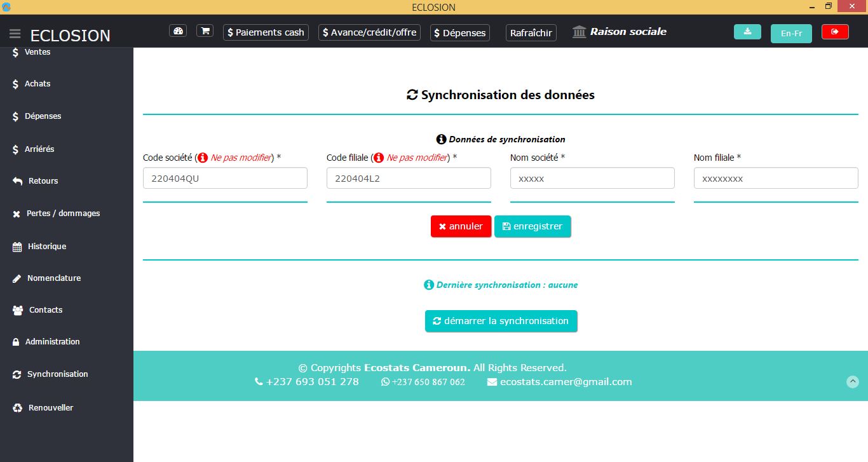Go to Nomenclature in the sidebar

click(53, 278)
